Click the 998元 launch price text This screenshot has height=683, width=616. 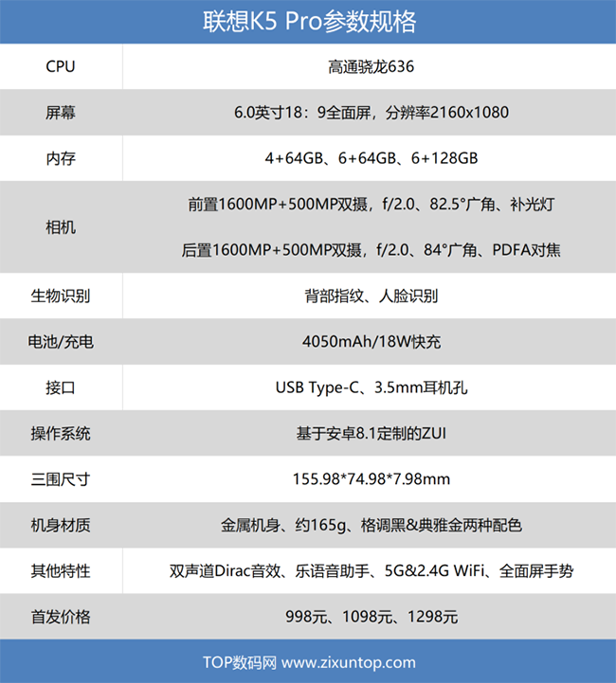pyautogui.click(x=371, y=617)
